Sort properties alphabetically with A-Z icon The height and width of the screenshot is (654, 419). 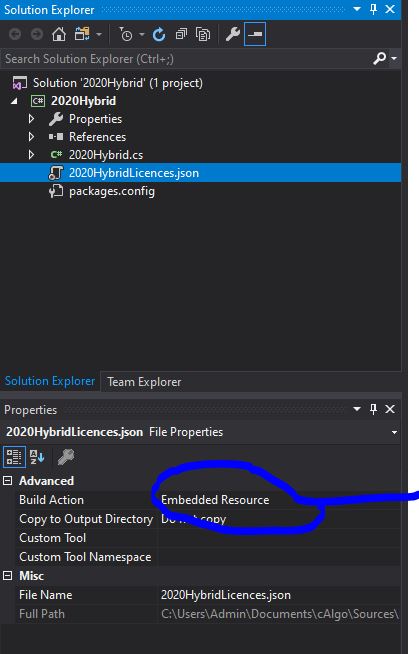point(37,457)
